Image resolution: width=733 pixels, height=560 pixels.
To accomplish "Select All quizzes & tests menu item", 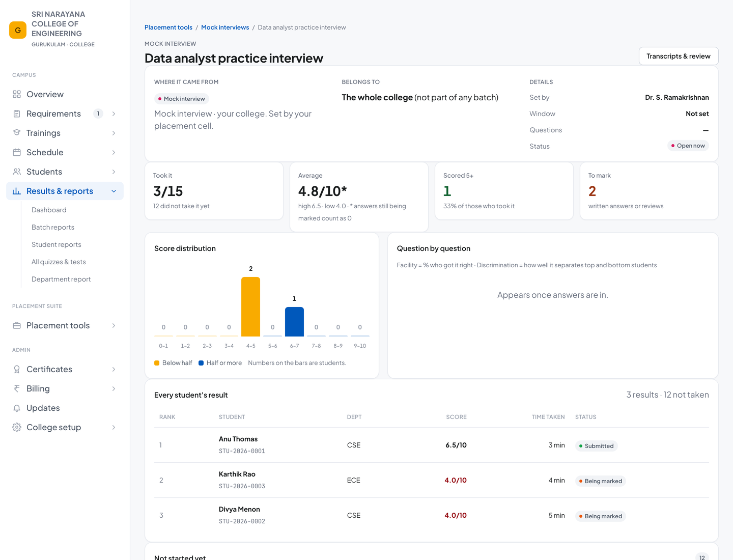I will click(59, 262).
